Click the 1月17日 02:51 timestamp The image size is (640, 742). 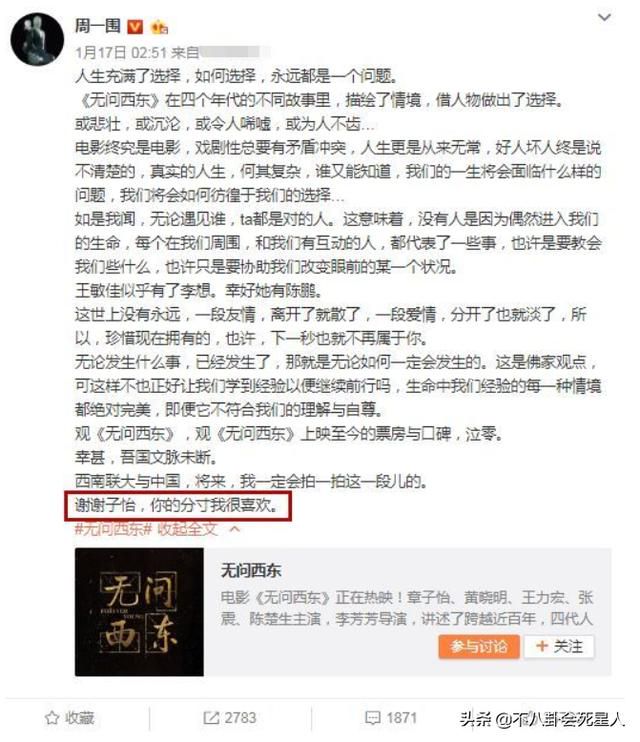click(x=121, y=53)
